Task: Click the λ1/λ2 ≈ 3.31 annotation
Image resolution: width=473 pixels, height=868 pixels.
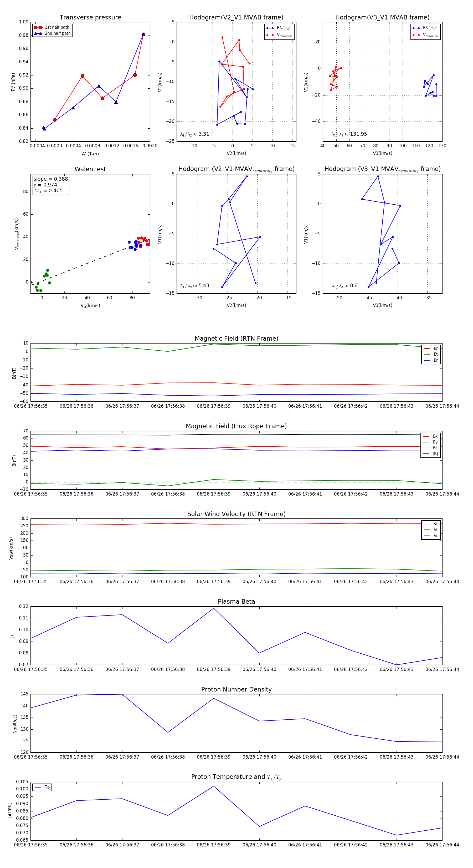Action: [x=194, y=134]
